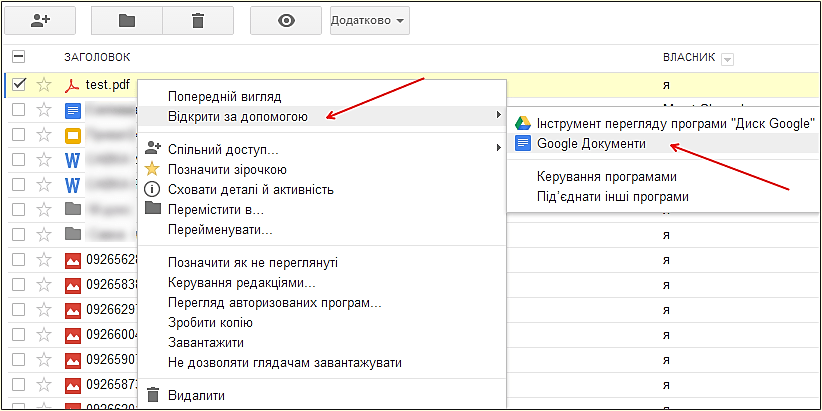Choose Перемістити в… menu entry
Image resolution: width=822 pixels, height=411 pixels.
click(x=321, y=210)
